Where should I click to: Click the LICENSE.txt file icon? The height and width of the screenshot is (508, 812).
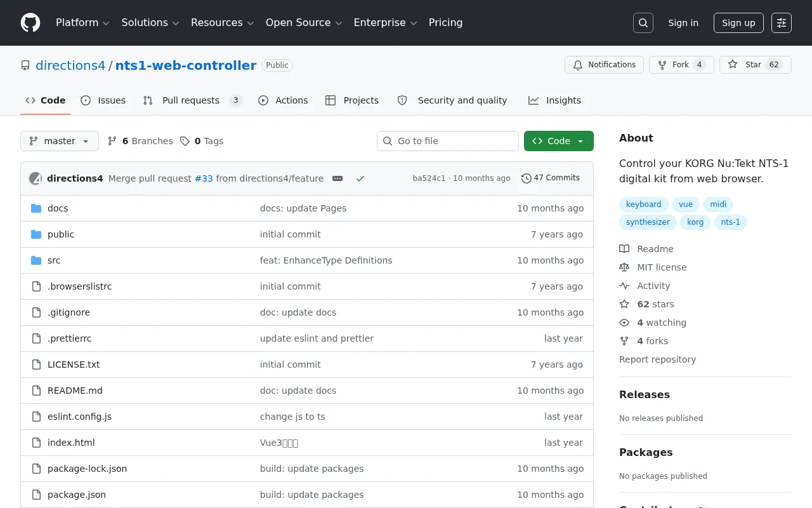(x=36, y=364)
